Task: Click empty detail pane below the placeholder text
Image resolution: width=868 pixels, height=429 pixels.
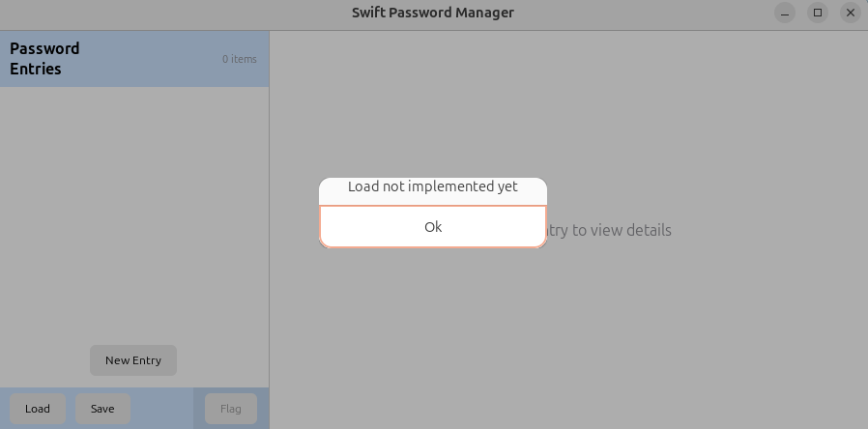Action: 569,332
